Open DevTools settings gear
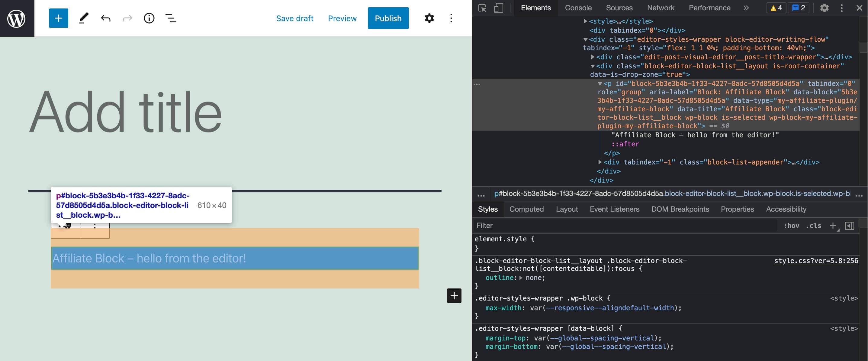Image resolution: width=868 pixels, height=361 pixels. pos(824,8)
